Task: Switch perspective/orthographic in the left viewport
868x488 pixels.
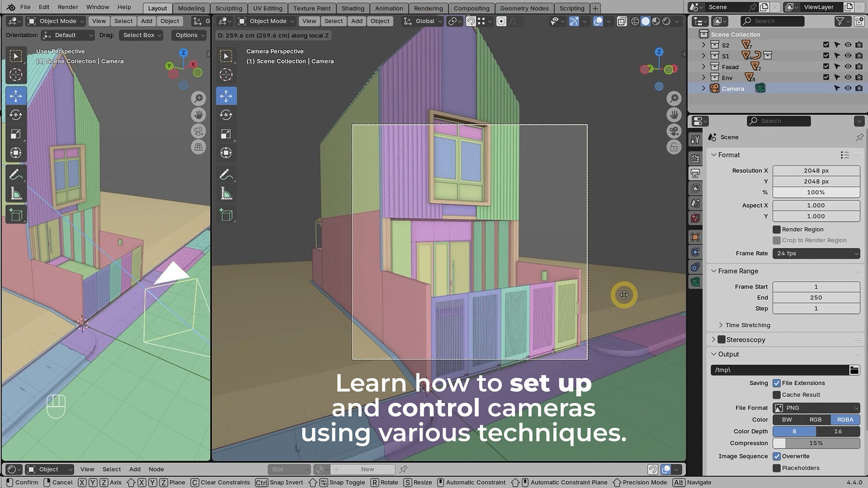Action: point(198,147)
